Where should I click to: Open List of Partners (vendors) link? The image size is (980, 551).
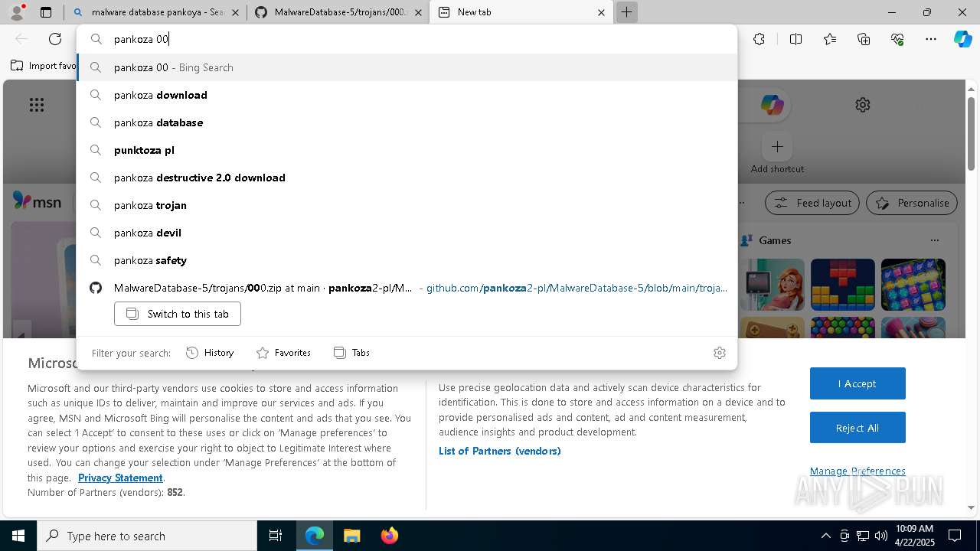click(500, 451)
